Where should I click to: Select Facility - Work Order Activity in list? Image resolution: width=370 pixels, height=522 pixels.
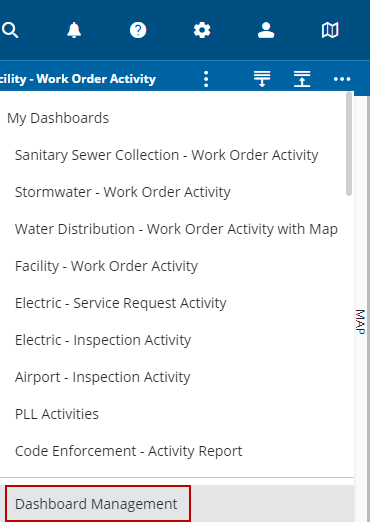pyautogui.click(x=106, y=266)
